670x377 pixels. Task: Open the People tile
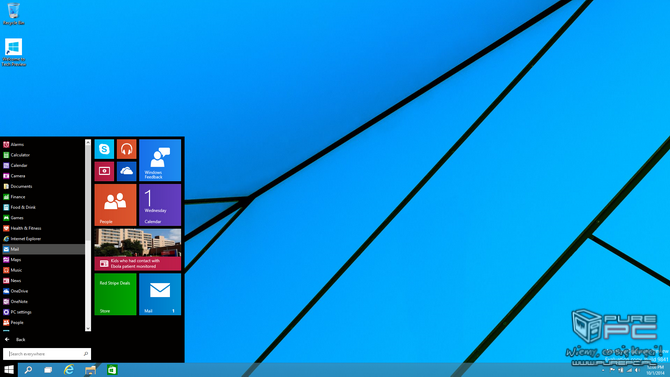point(115,205)
